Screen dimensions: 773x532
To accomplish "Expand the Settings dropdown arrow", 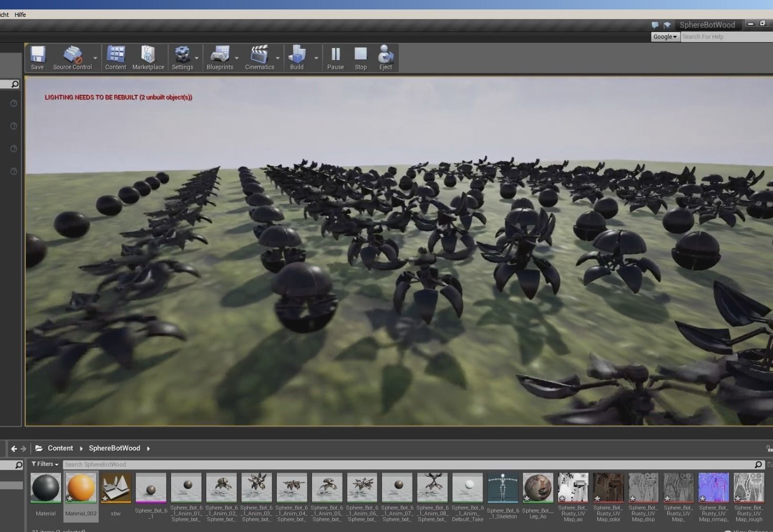I will 197,58.
